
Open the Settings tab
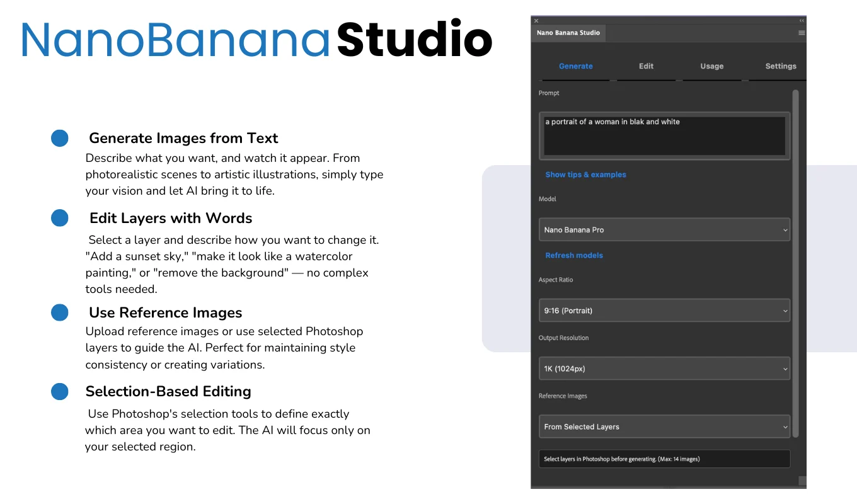coord(781,66)
